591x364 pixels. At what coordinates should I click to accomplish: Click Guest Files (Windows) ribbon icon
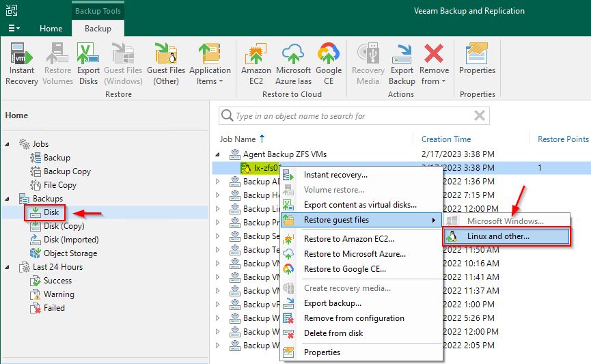123,64
